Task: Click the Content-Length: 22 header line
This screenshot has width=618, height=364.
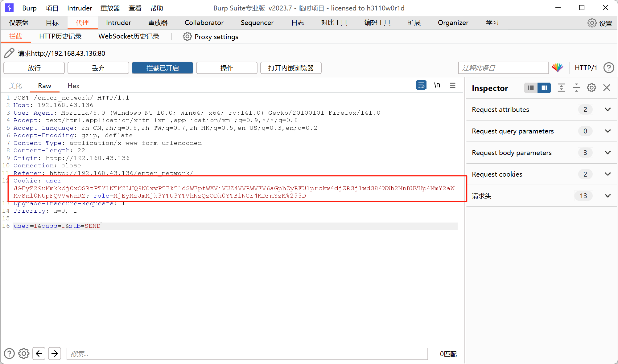Action: point(49,150)
